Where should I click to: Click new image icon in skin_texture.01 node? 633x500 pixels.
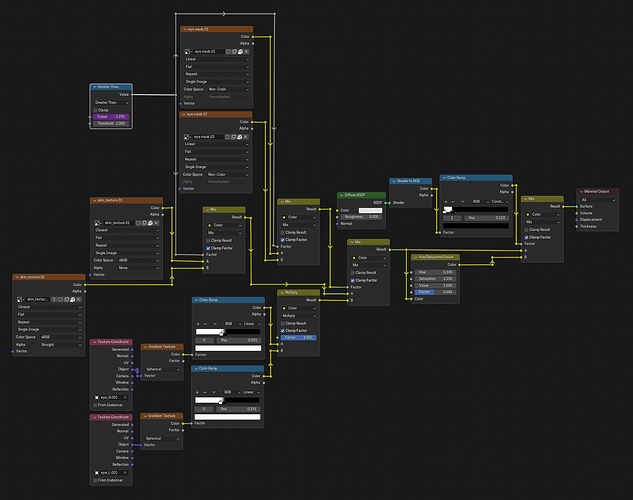click(144, 223)
